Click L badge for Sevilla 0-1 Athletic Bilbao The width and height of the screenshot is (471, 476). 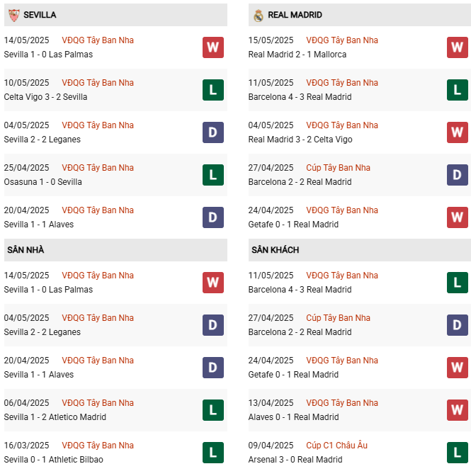[213, 453]
